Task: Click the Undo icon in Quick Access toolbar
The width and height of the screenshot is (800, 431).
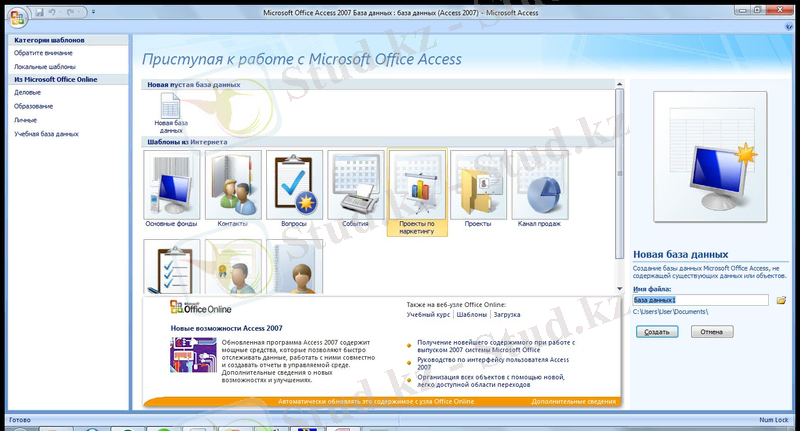Action: click(x=52, y=12)
